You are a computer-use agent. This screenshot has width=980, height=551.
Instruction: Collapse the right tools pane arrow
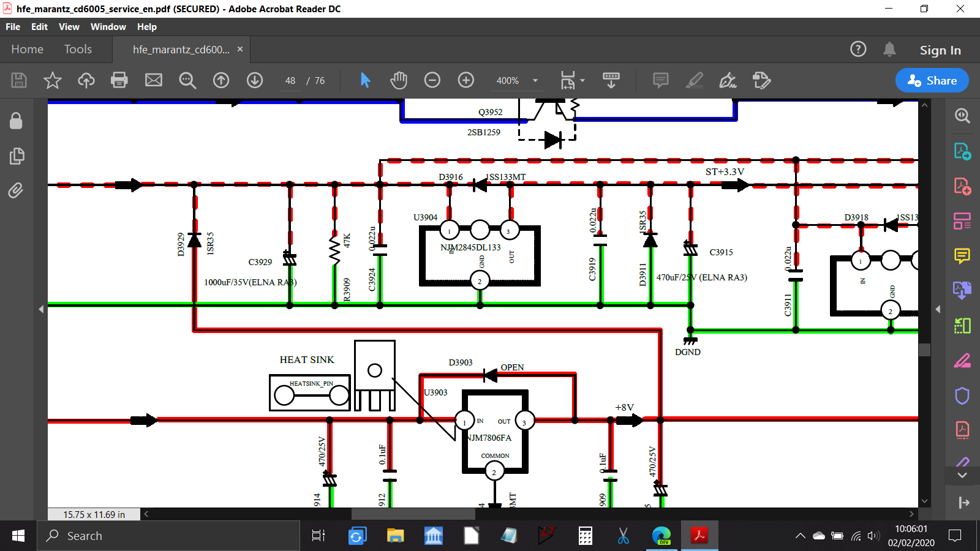tap(938, 309)
